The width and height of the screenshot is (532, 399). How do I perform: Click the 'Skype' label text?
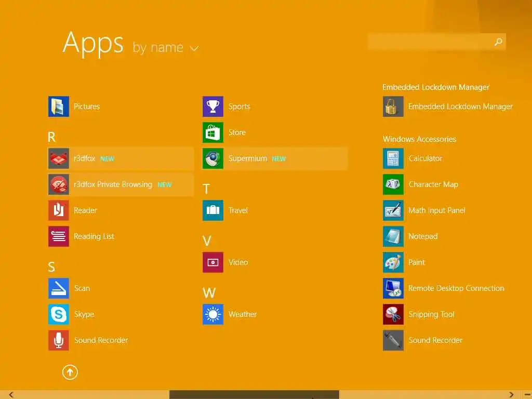[x=84, y=314]
